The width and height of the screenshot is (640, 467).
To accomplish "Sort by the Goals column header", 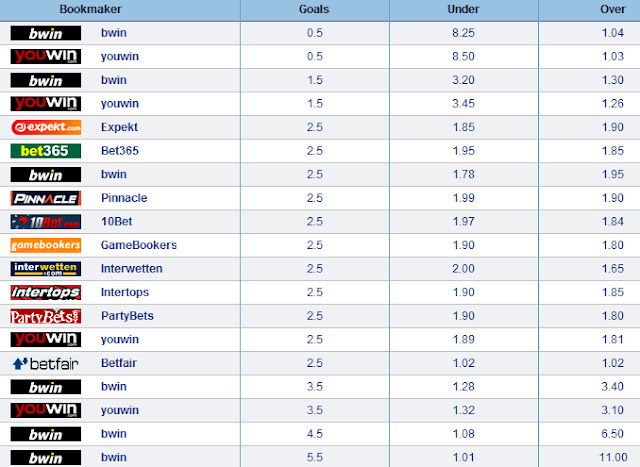I will point(314,9).
